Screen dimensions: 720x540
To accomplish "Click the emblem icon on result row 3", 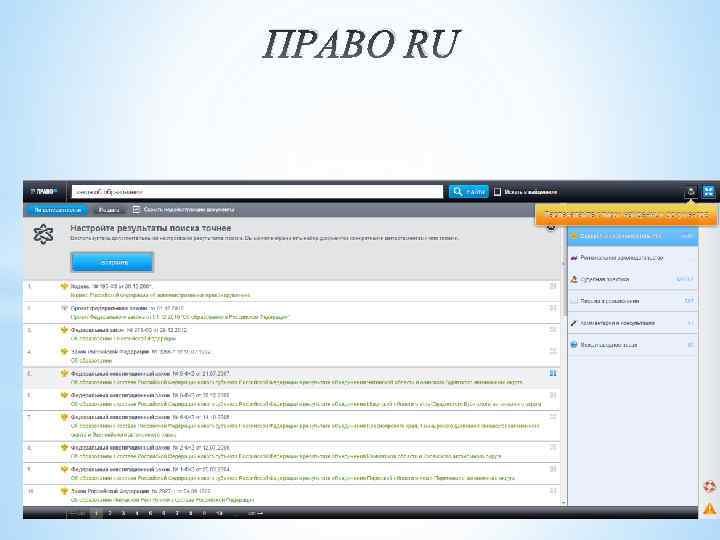I will coord(64,330).
